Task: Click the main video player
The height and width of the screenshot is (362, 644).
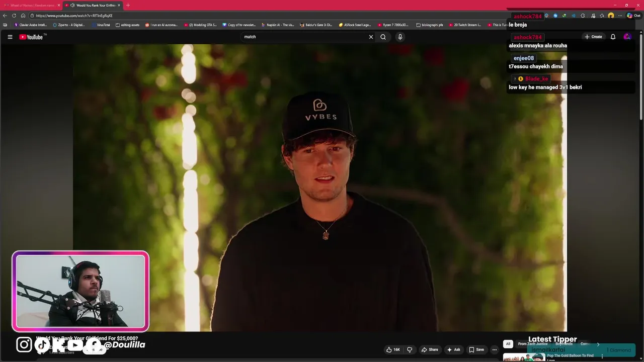Action: click(320, 187)
